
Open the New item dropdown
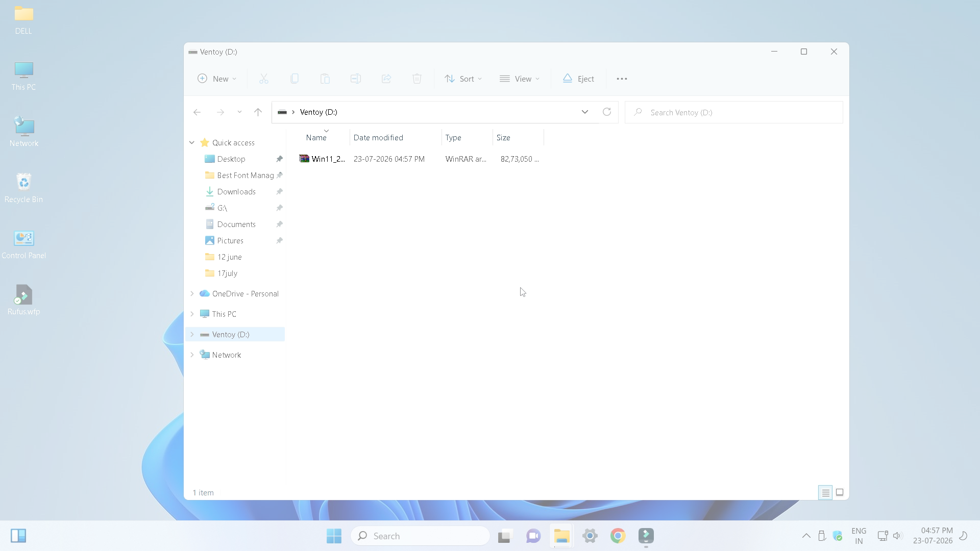coord(217,79)
